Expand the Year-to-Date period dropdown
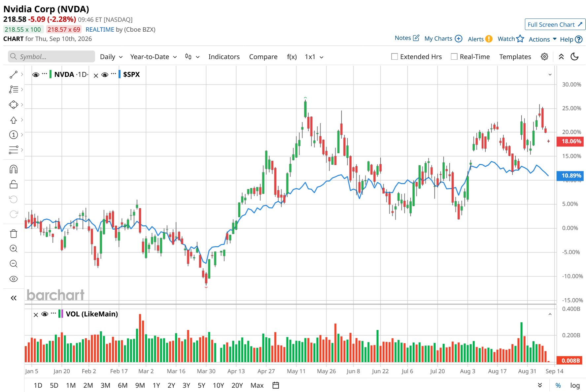Screen dimensions: 586x392 (x=154, y=57)
